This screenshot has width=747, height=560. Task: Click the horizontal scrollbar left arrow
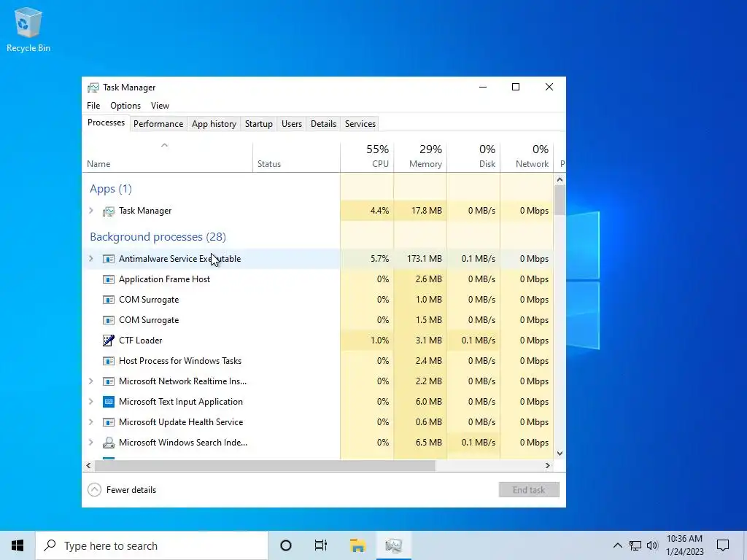click(88, 466)
